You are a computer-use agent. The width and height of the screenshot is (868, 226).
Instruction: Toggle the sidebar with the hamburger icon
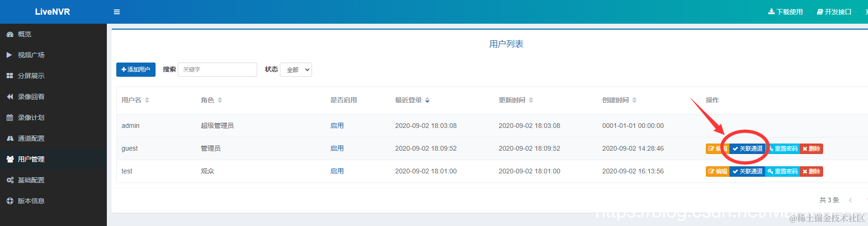(x=117, y=12)
